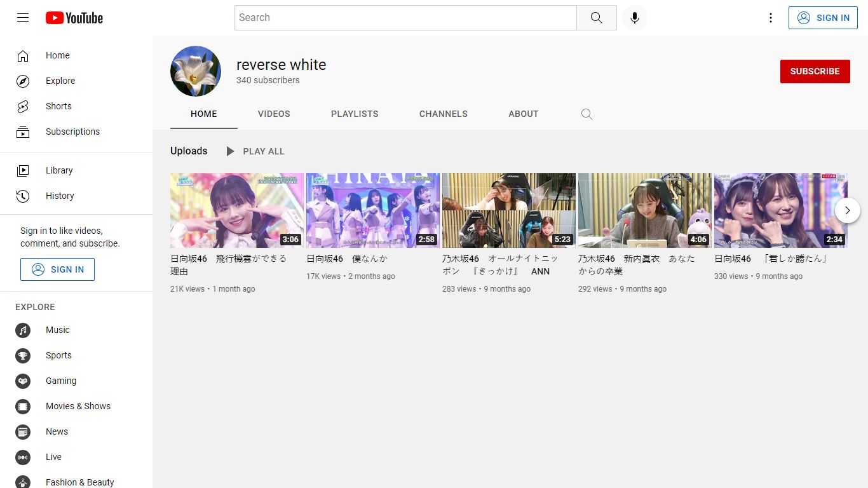This screenshot has width=868, height=488.
Task: Click the reverse white channel name
Action: tap(281, 65)
